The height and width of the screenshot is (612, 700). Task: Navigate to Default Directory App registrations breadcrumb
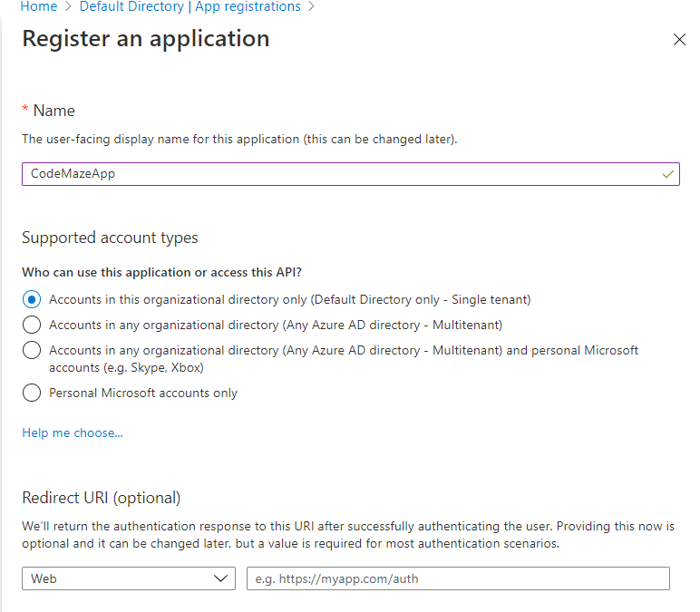[x=190, y=7]
